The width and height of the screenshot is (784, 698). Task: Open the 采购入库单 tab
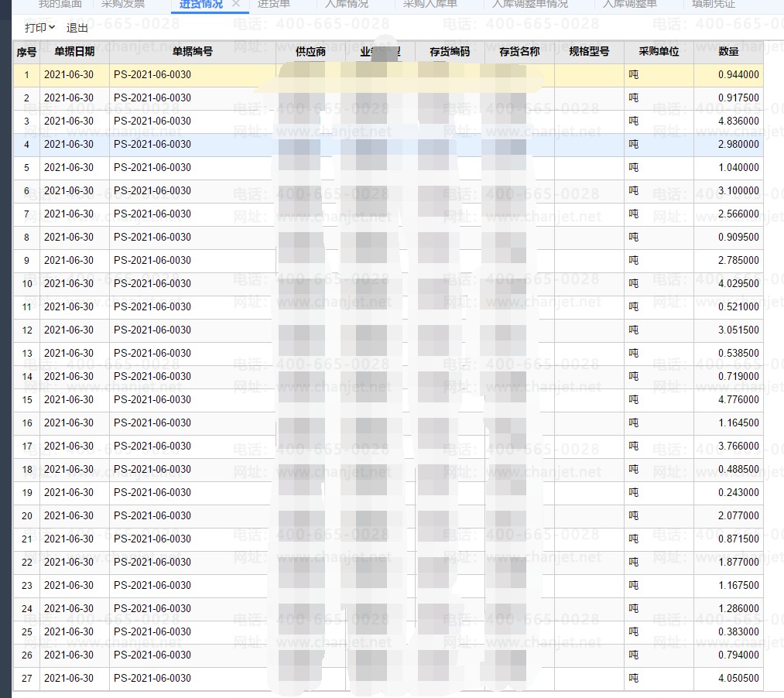tap(430, 4)
